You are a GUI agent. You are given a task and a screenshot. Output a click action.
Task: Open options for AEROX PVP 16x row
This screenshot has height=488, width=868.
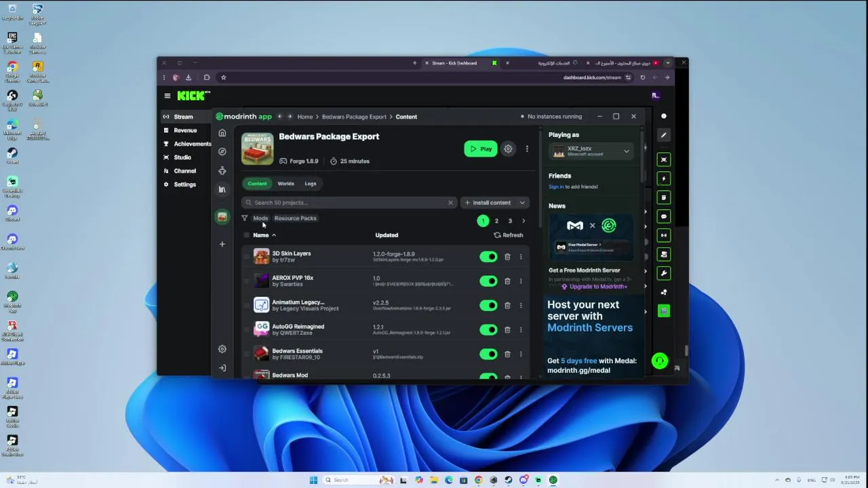click(521, 281)
